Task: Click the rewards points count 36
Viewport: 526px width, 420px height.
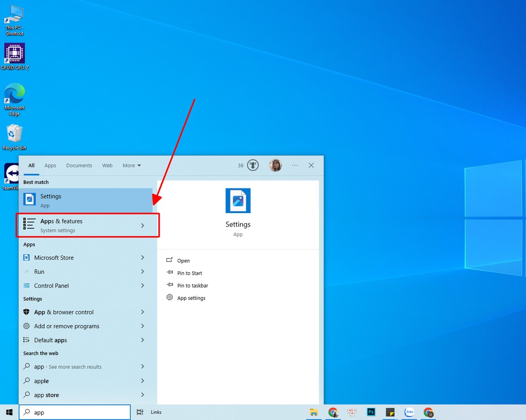Action: [x=240, y=165]
